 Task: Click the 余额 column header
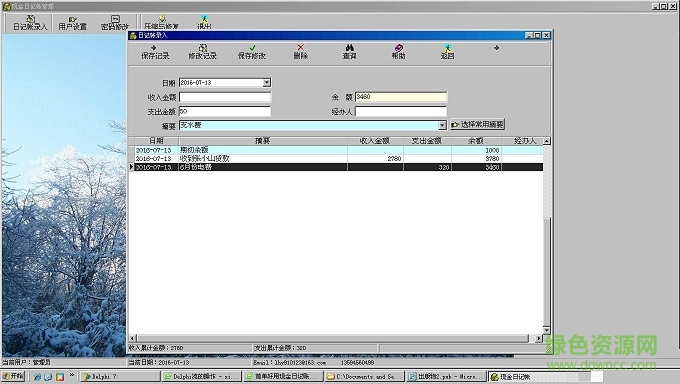(476, 141)
